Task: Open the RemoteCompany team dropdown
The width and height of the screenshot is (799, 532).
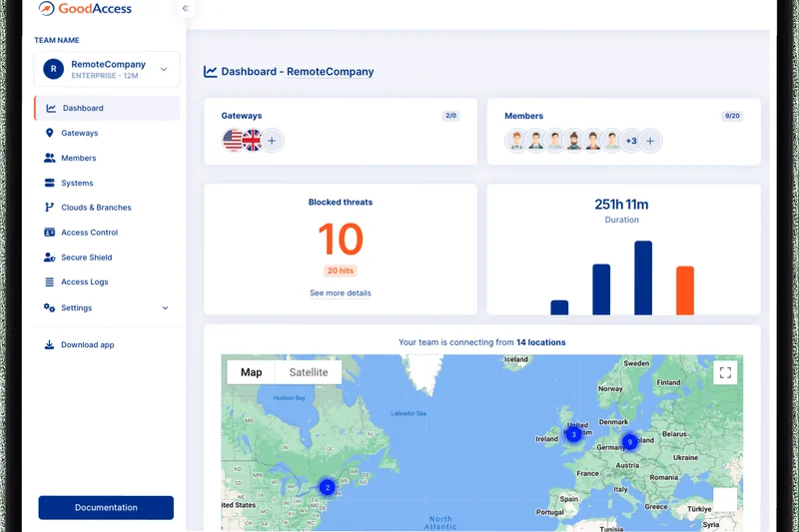Action: tap(164, 69)
